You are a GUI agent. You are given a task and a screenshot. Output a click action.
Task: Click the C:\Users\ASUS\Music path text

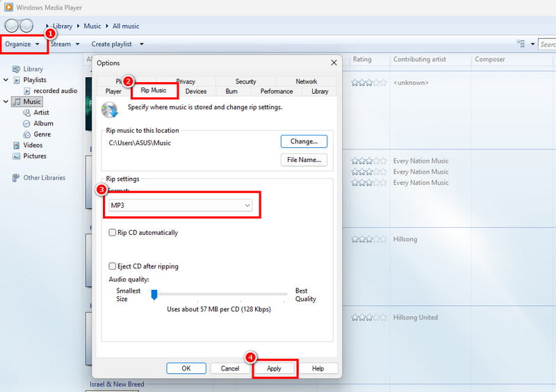click(x=140, y=143)
